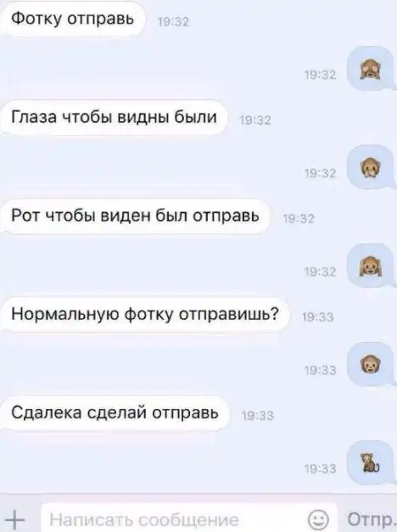Image resolution: width=397 pixels, height=532 pixels.
Task: Click timestamp next to the full-body monkey emoji
Action: [320, 469]
